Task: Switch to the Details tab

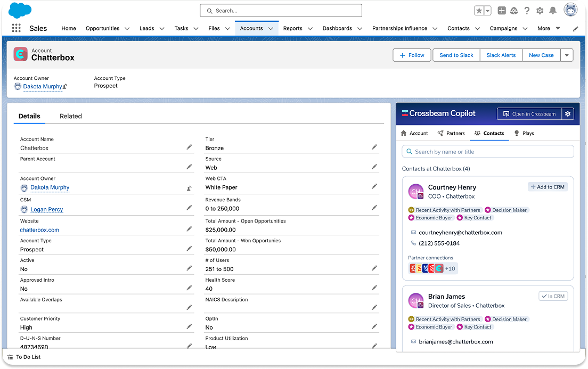Action: (29, 116)
